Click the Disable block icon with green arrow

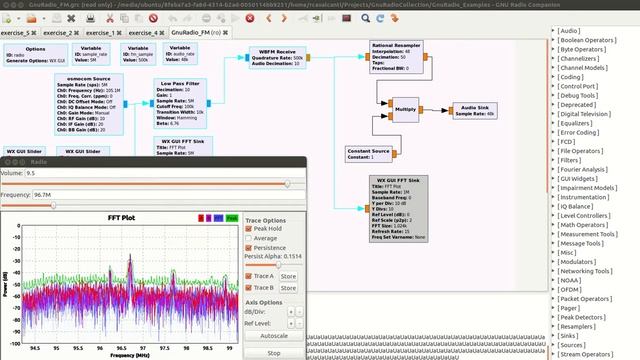(x=317, y=18)
